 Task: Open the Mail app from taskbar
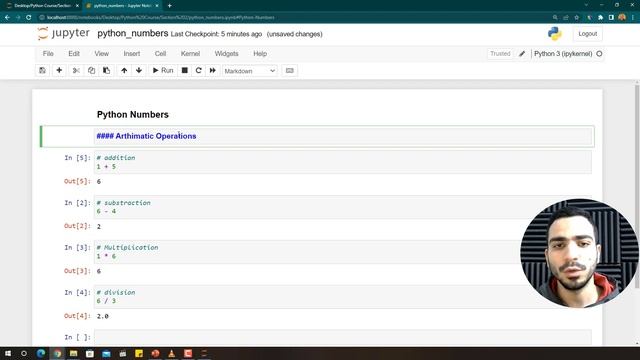tap(106, 353)
